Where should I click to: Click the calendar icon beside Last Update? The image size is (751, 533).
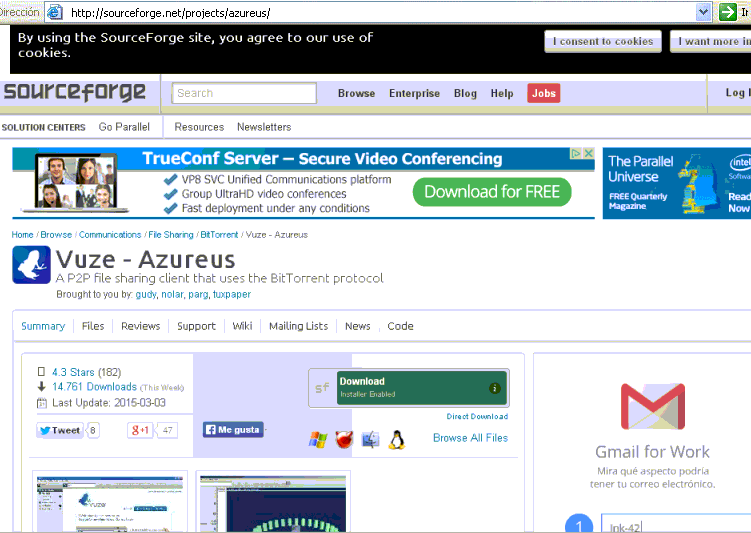pyautogui.click(x=42, y=403)
